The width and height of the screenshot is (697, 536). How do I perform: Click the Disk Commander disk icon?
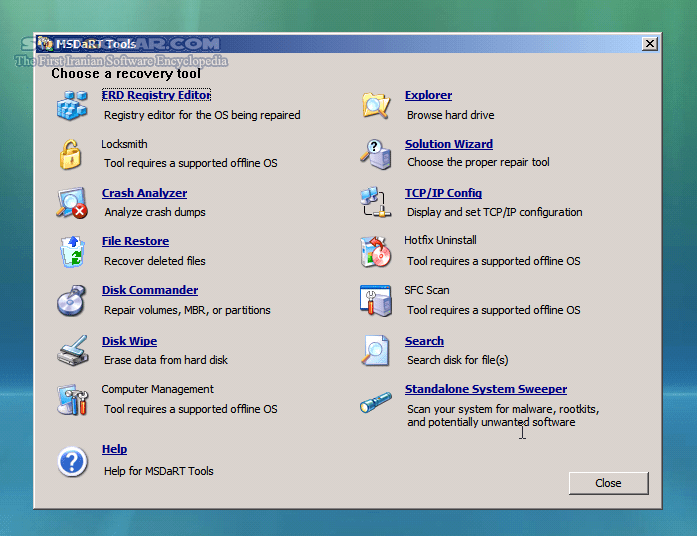(x=73, y=300)
